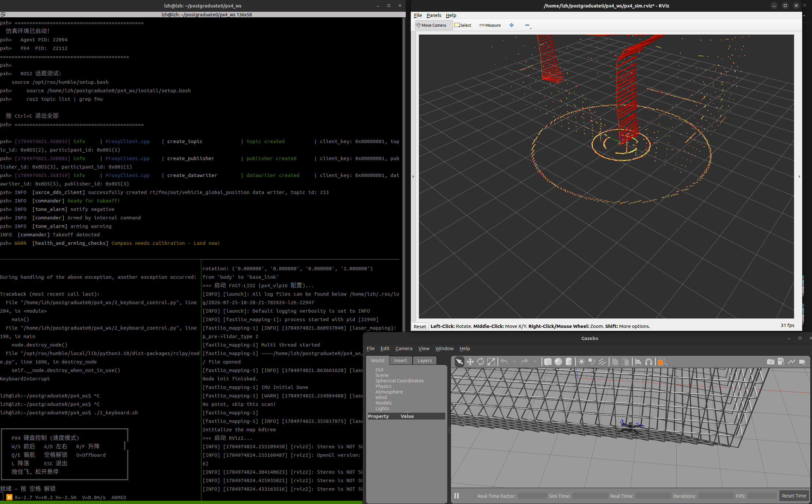This screenshot has height=504, width=812.
Task: Open Gazebo align tool
Action: pos(638,362)
